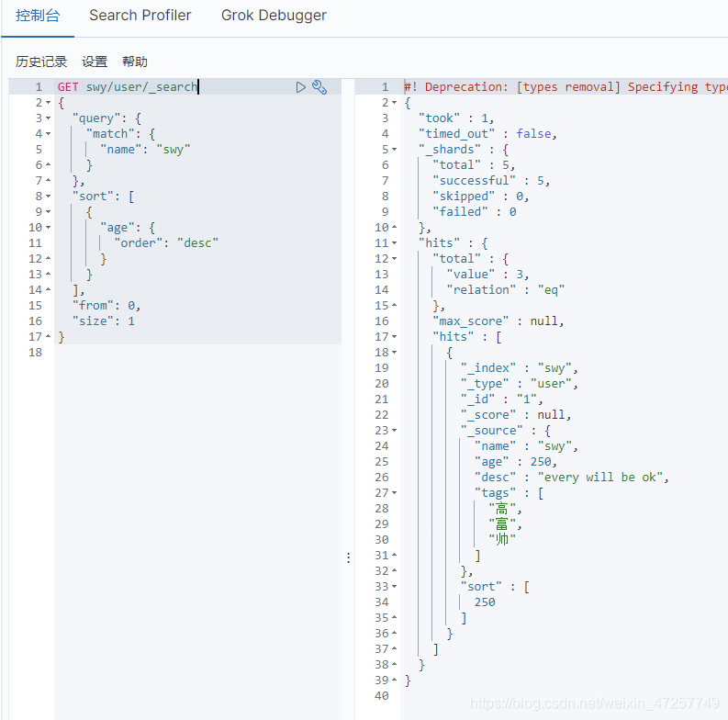This screenshot has width=728, height=720.
Task: Open the Grok Debugger tab
Action: [274, 16]
